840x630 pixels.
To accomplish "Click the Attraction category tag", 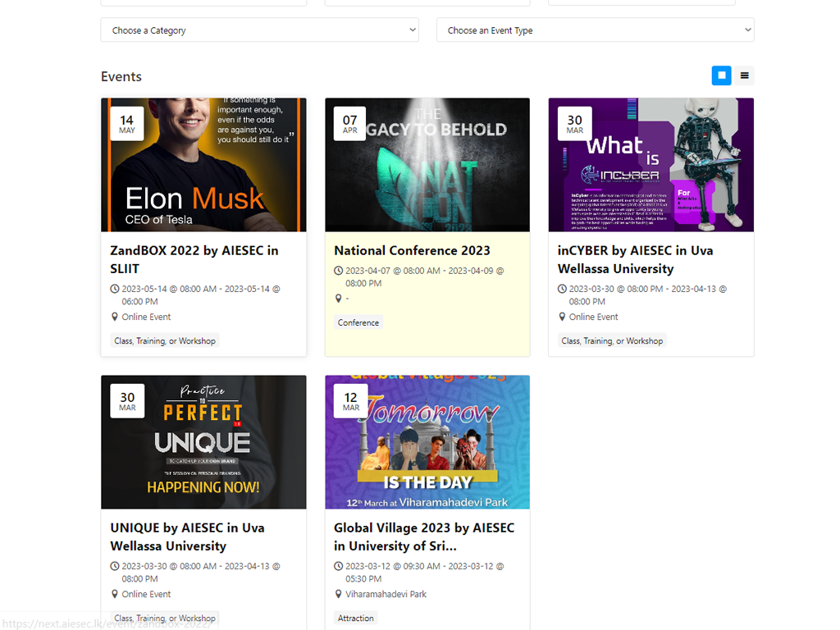I will [356, 618].
